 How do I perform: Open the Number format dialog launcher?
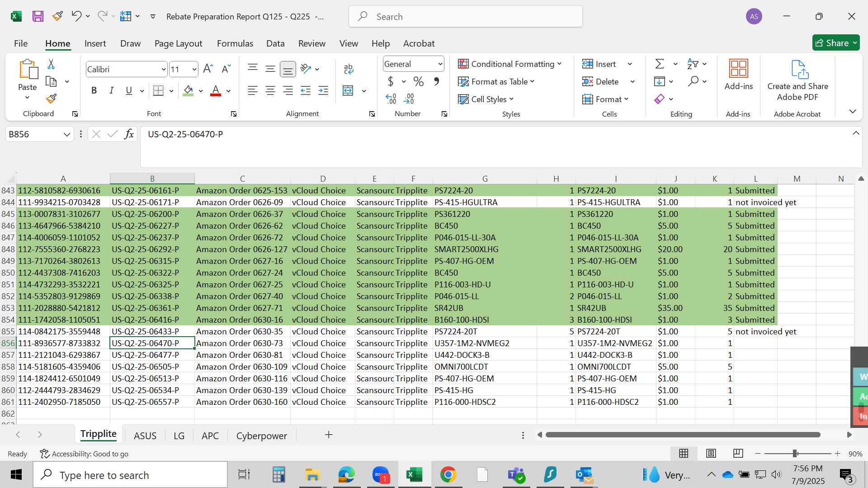pyautogui.click(x=444, y=114)
